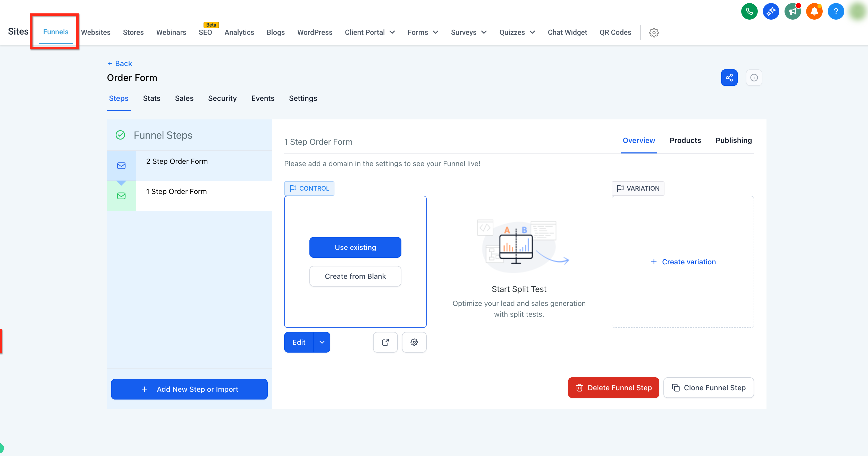Go Back to funnels list
Image resolution: width=868 pixels, height=456 pixels.
click(120, 63)
